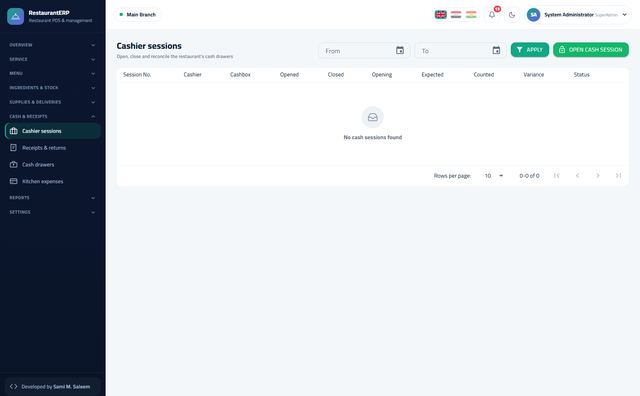Go to next page of results
This screenshot has width=640, height=396.
[x=598, y=176]
